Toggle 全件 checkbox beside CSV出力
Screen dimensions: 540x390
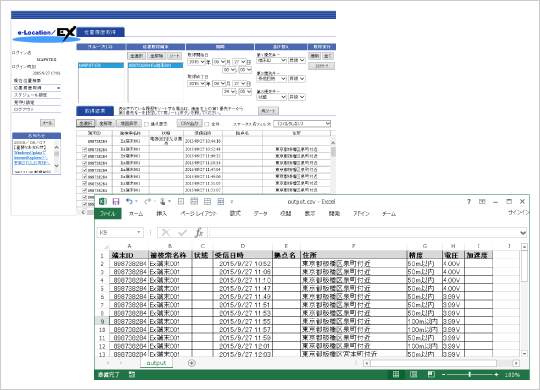[x=207, y=124]
